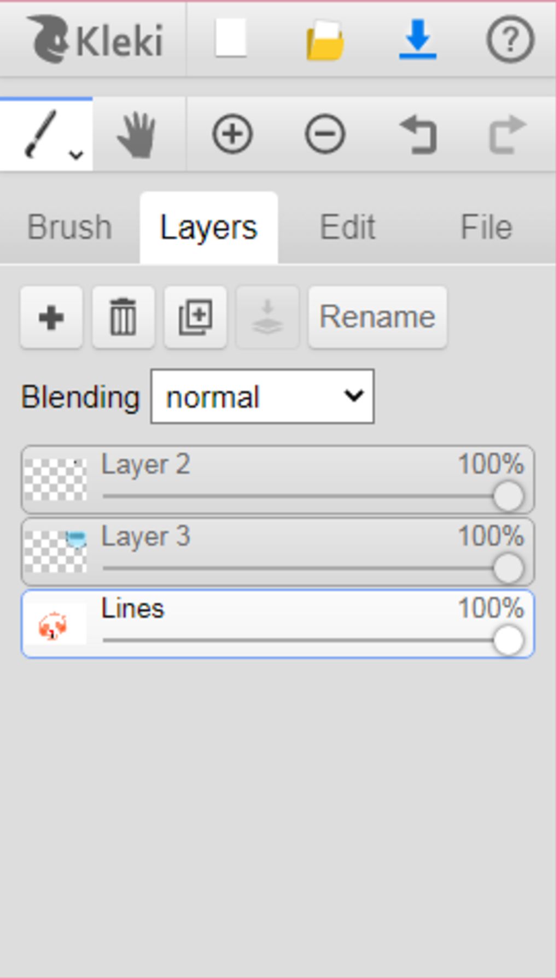The image size is (560, 980).
Task: Add a new layer with plus
Action: [51, 317]
